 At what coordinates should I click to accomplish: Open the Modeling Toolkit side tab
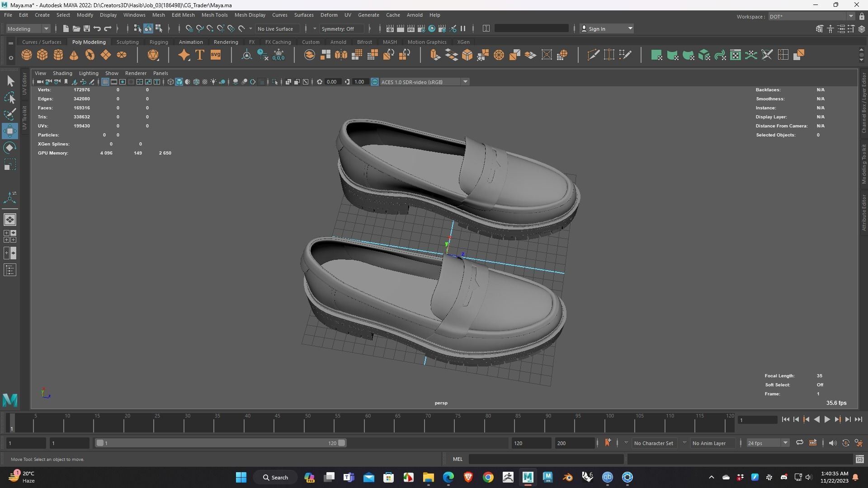[x=863, y=164]
